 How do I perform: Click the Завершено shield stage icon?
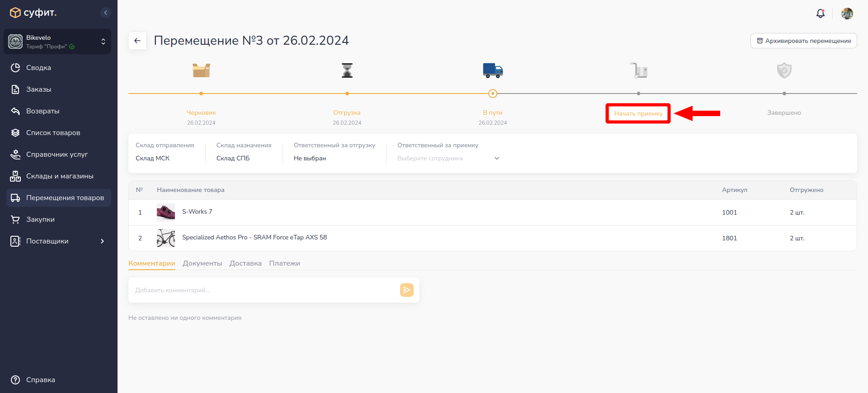click(x=784, y=70)
